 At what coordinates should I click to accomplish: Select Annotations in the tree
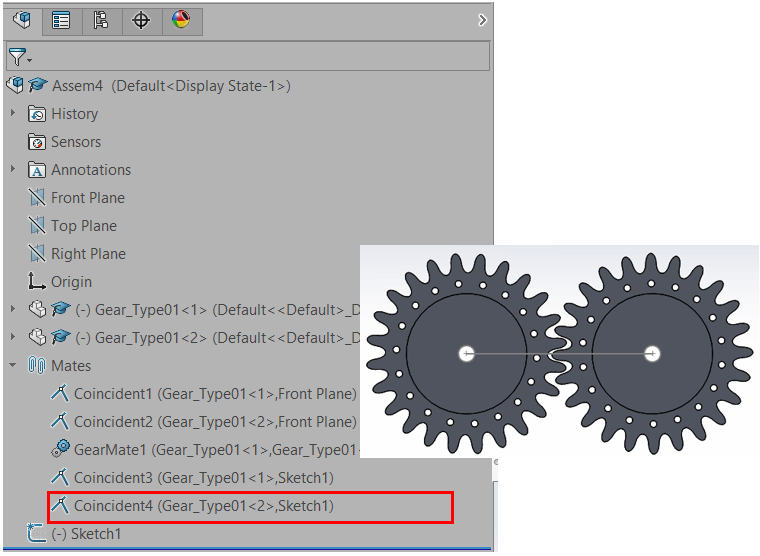click(91, 170)
